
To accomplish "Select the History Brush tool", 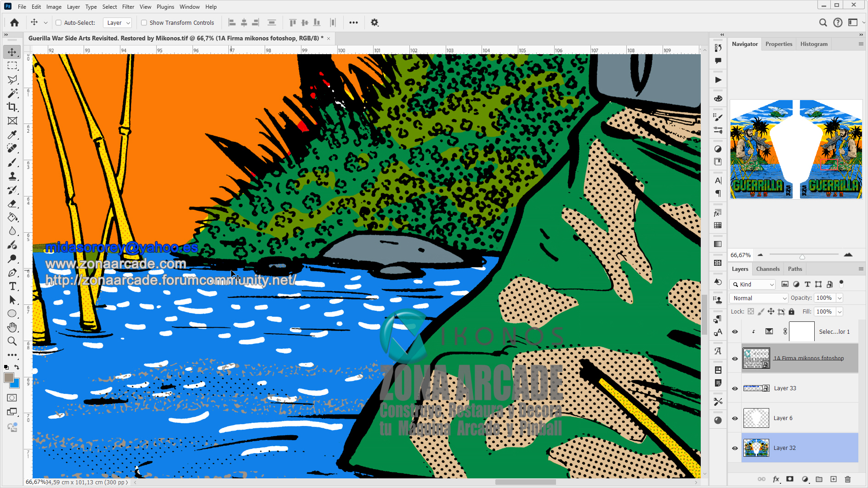I will [x=12, y=190].
